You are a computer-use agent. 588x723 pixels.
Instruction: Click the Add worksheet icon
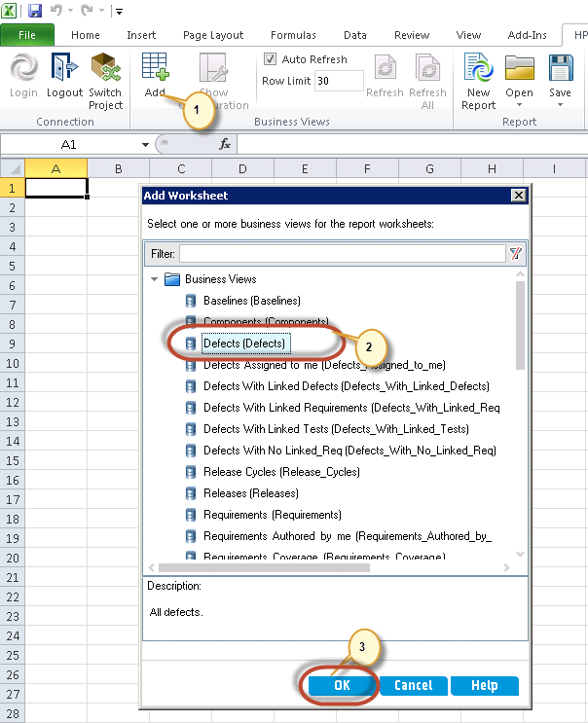click(155, 68)
